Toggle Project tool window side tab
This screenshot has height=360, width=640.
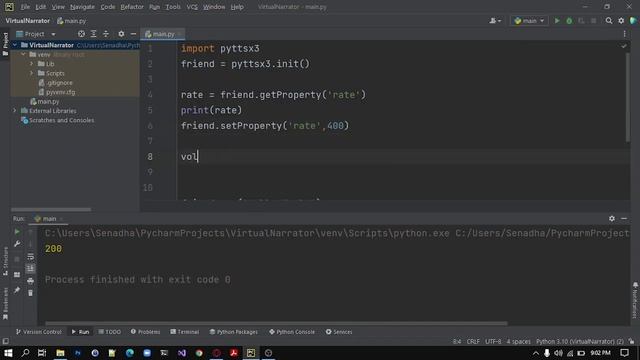(5, 44)
